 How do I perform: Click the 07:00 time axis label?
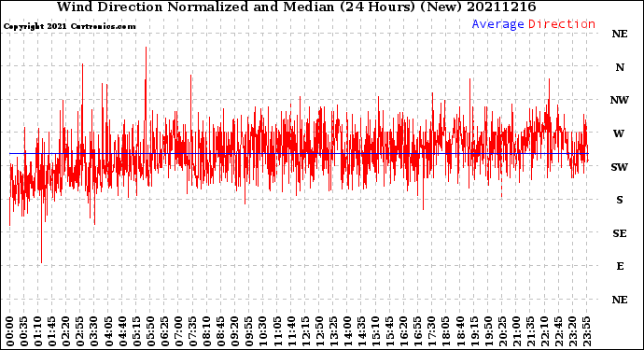178,331
